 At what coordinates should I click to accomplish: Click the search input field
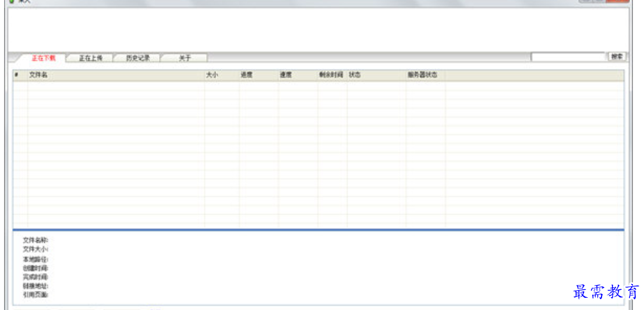click(x=568, y=56)
